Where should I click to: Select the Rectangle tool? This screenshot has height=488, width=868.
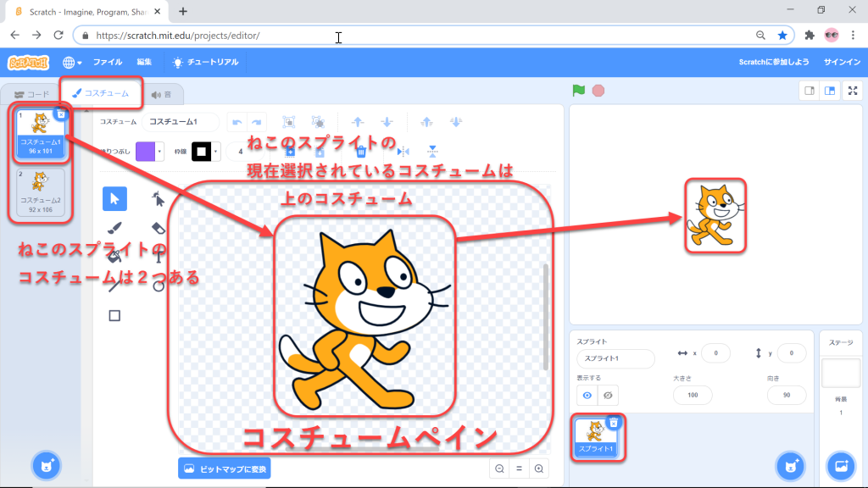pyautogui.click(x=114, y=315)
